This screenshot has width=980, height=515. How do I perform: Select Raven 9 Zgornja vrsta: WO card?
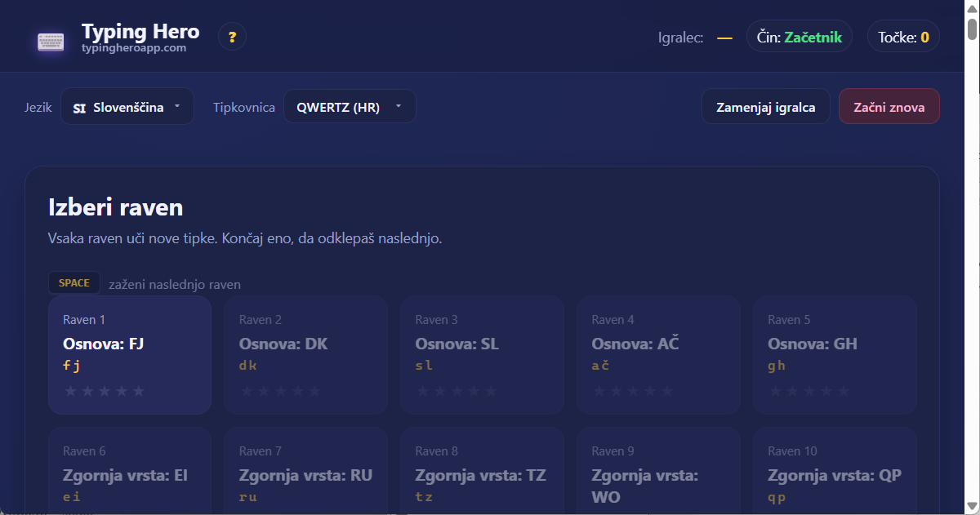(659, 471)
